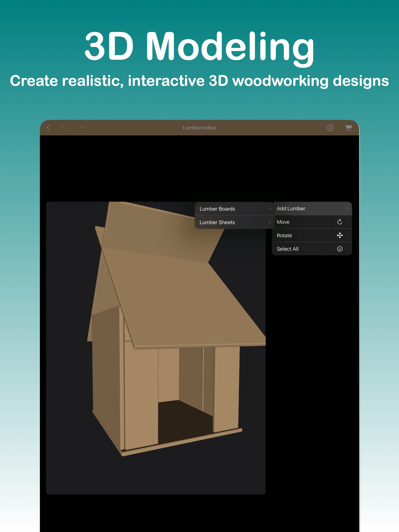Click the undo arrow icon
The height and width of the screenshot is (532, 399).
click(64, 128)
